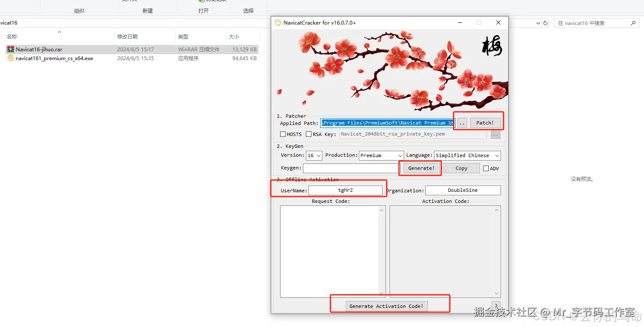Click the Explorer search magnifier icon
The width and height of the screenshot is (644, 327).
pos(634,23)
